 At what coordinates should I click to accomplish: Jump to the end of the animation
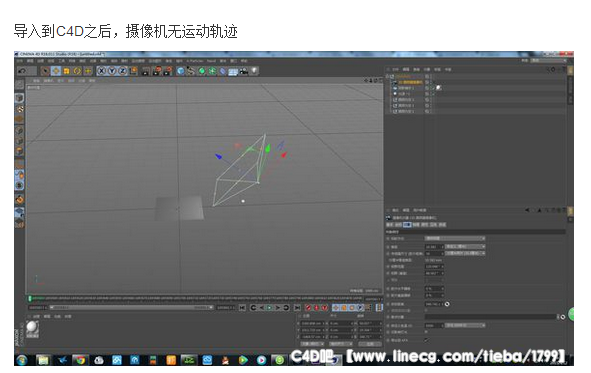297,308
